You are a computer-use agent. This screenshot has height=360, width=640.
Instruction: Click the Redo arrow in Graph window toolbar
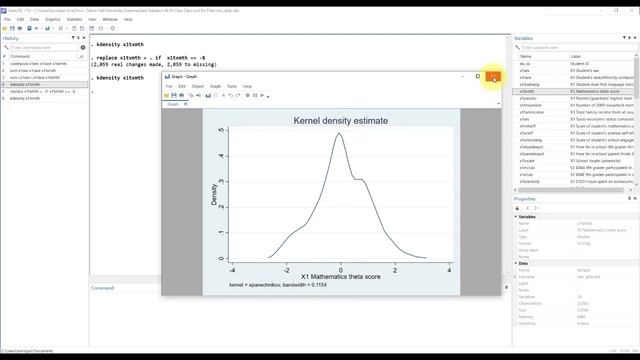pos(238,96)
